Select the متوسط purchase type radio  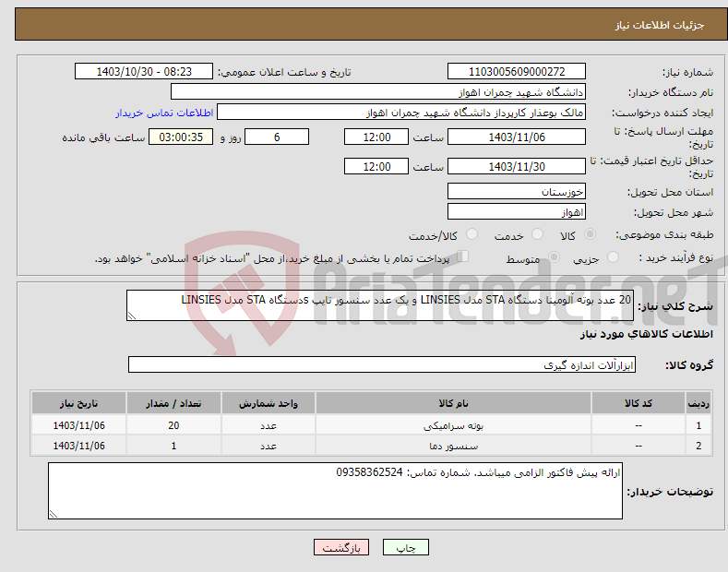554,257
